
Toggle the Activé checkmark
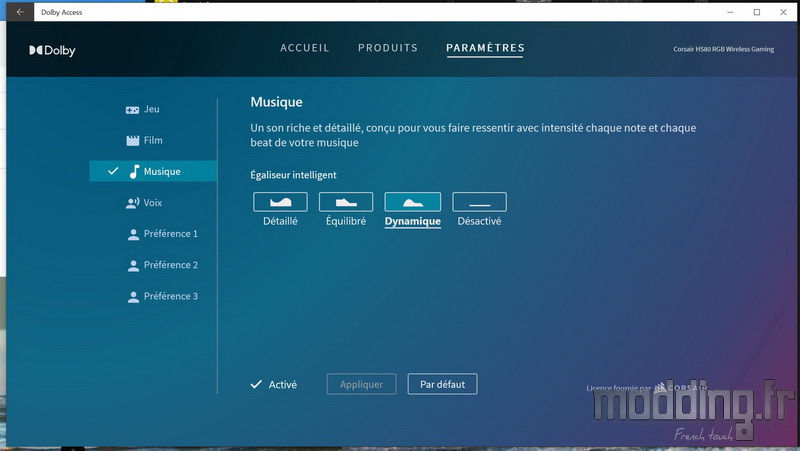click(256, 384)
